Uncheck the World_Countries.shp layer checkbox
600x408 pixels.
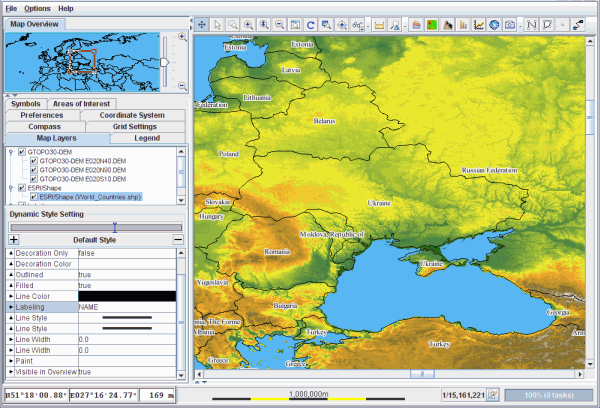click(33, 197)
